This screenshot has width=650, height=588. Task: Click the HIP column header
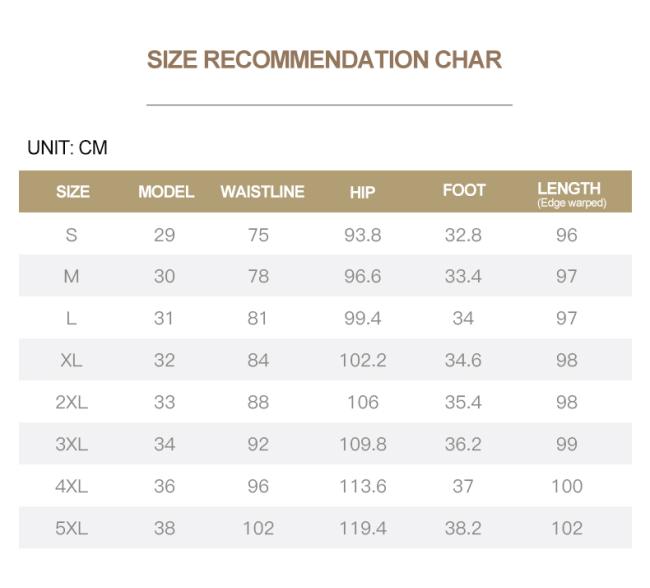[362, 192]
